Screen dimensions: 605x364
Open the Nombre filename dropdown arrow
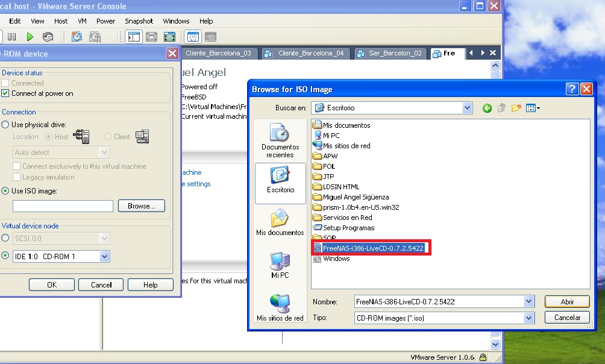528,301
